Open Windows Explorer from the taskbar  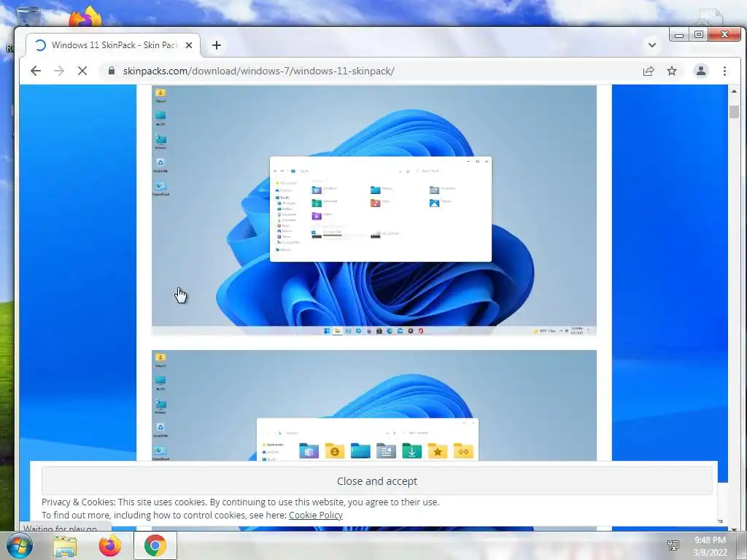point(65,546)
